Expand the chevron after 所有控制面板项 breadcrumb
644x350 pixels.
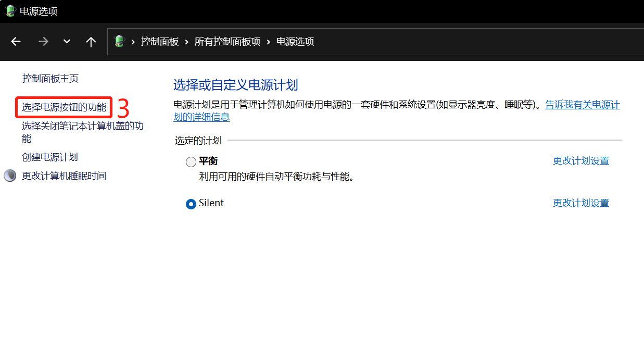268,42
